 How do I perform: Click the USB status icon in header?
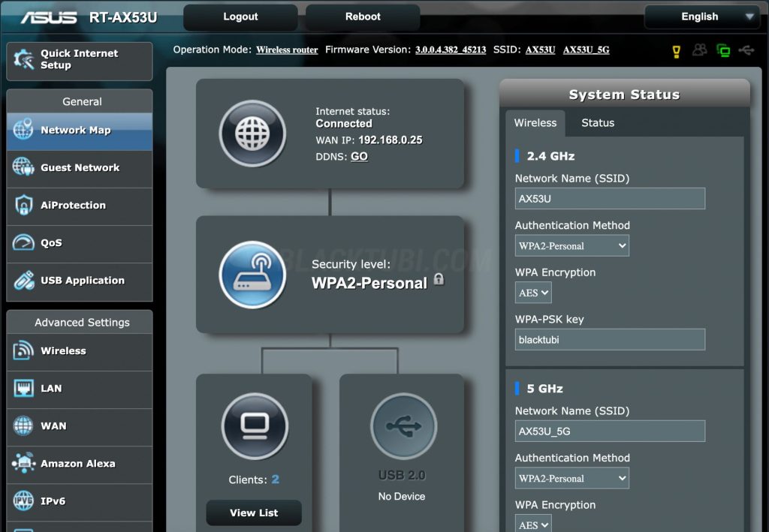click(x=746, y=50)
